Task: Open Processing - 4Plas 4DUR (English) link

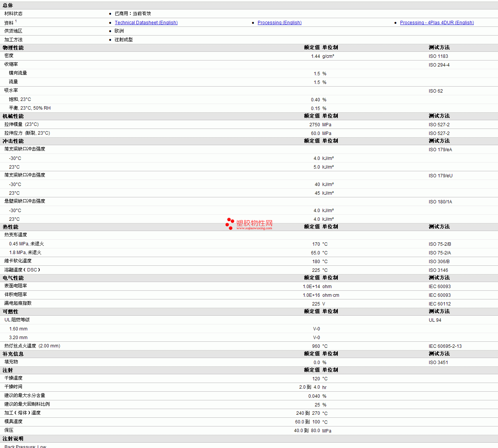Action: pos(436,23)
